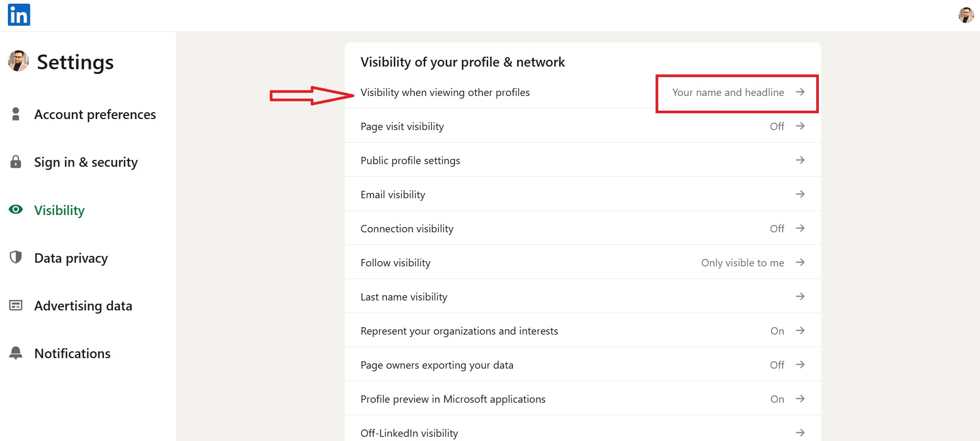Click arrow in Last name visibility row
This screenshot has width=980, height=441.
coord(800,296)
